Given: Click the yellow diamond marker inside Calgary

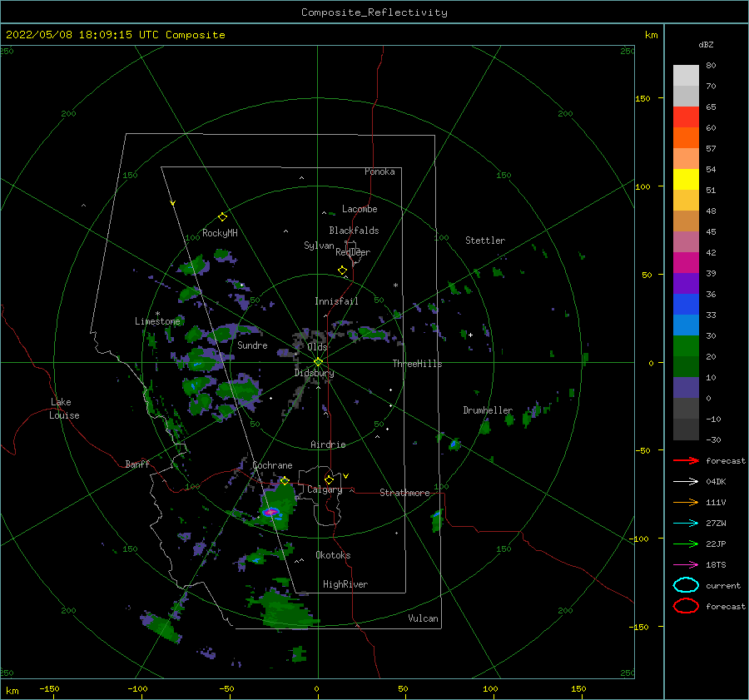Looking at the screenshot, I should click(x=329, y=479).
